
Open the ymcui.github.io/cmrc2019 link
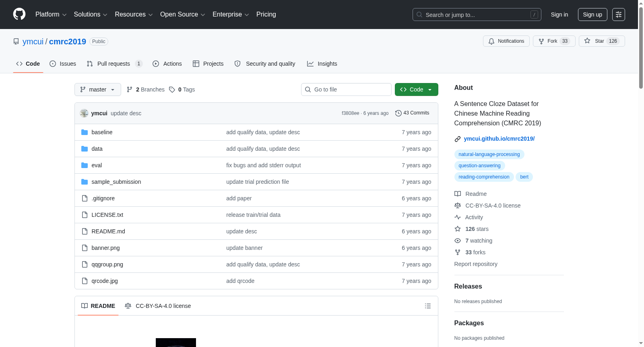click(x=499, y=139)
